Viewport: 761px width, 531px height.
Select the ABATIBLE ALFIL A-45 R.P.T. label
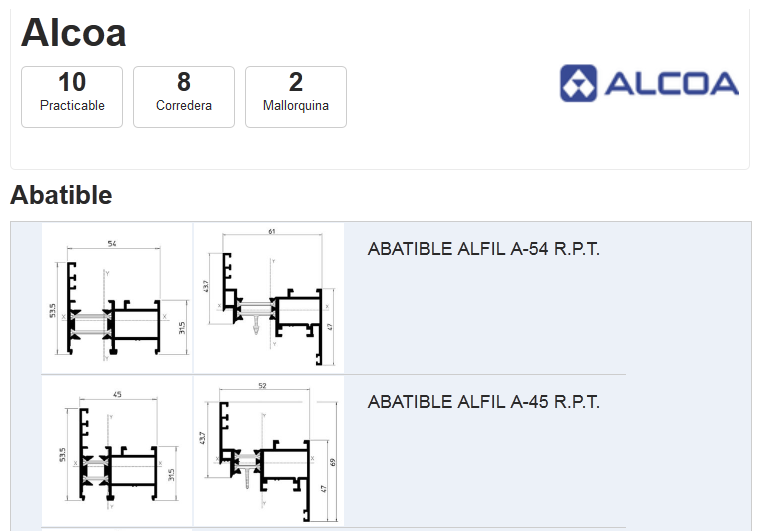tap(484, 402)
